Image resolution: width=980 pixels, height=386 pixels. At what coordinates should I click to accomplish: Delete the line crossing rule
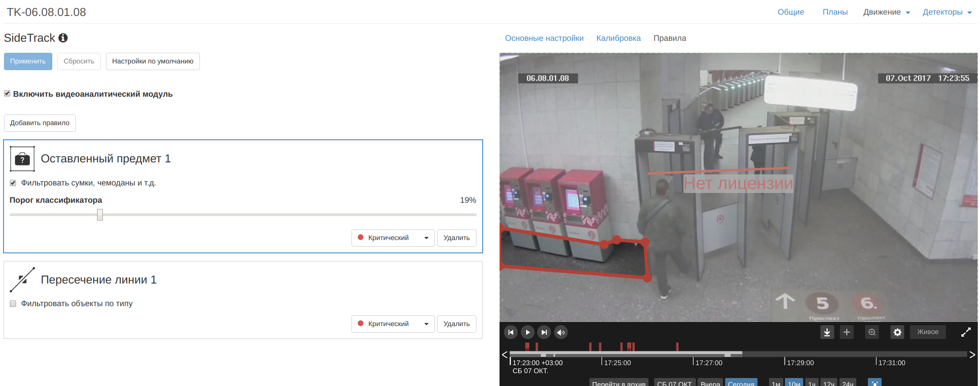click(457, 324)
